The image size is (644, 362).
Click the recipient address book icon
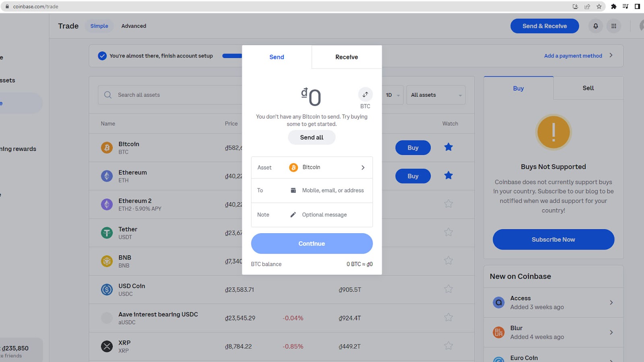293,190
